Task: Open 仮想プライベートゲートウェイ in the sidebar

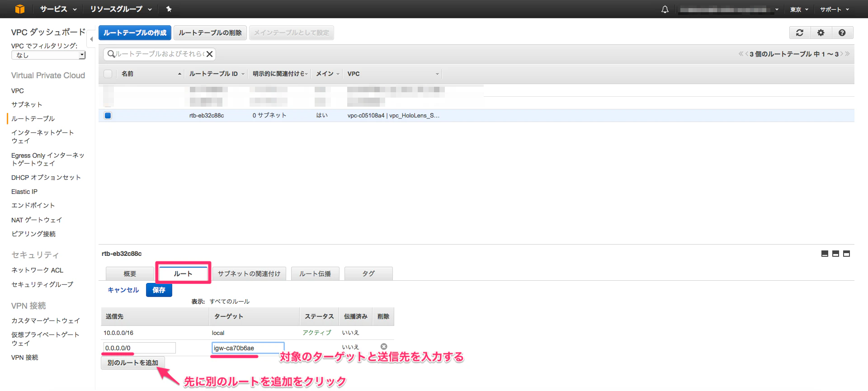Action: 45,339
